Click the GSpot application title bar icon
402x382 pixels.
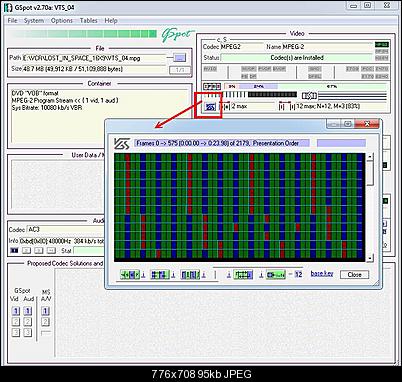(8, 7)
